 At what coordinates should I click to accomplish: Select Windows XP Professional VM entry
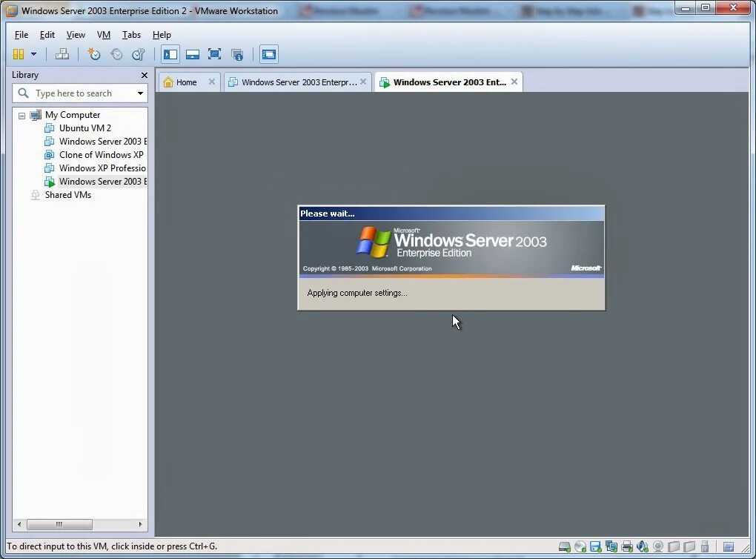point(102,168)
